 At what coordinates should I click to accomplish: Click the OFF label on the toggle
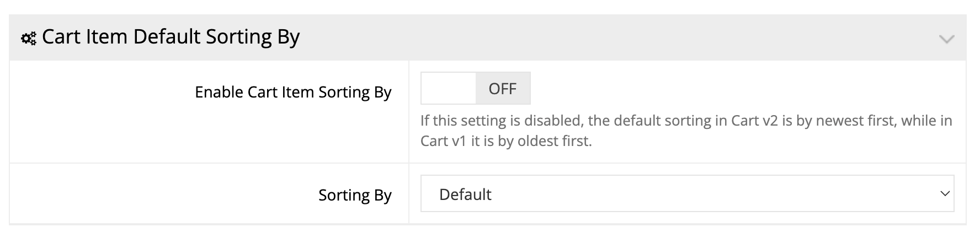pyautogui.click(x=502, y=89)
